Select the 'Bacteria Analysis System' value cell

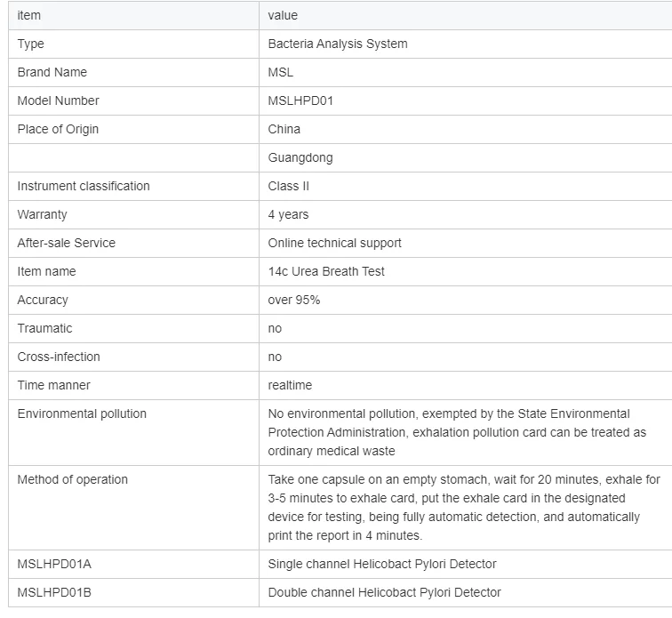[x=466, y=44]
